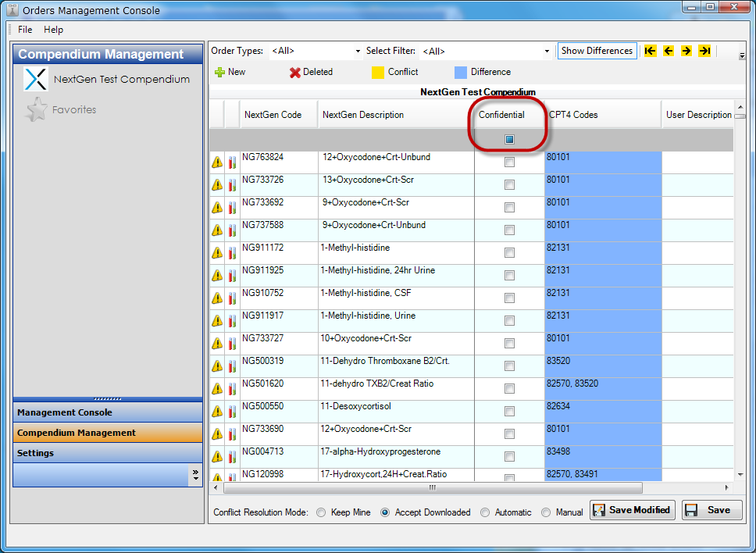
Task: Click the Orders Management Console title bar icon
Action: 12,9
